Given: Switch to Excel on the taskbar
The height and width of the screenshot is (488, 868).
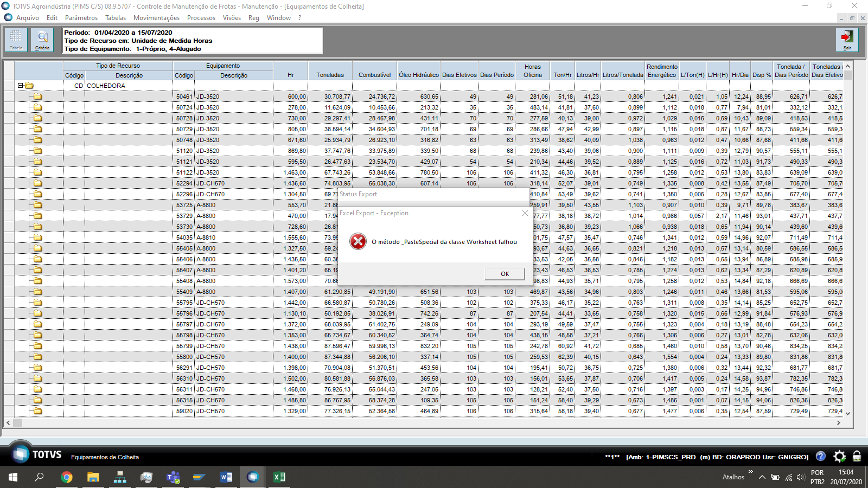Looking at the screenshot, I should coord(279,477).
